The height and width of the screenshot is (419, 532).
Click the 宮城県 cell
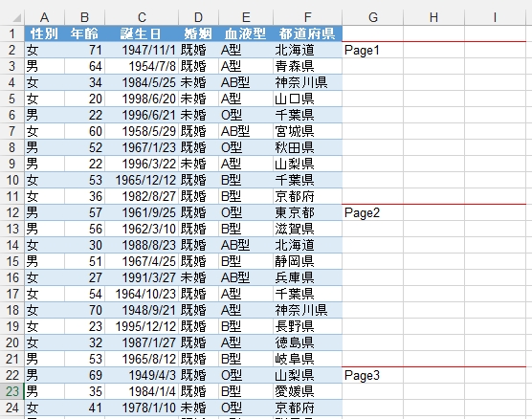(308, 131)
